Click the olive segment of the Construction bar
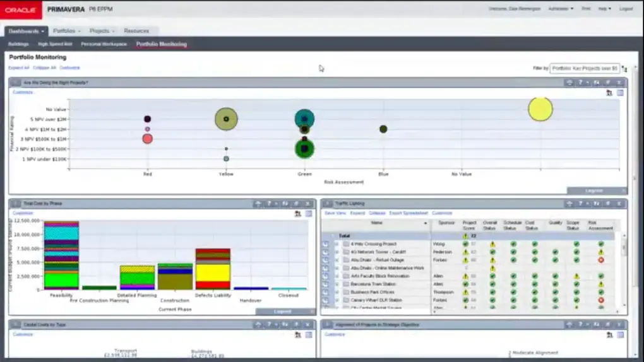 tap(175, 282)
